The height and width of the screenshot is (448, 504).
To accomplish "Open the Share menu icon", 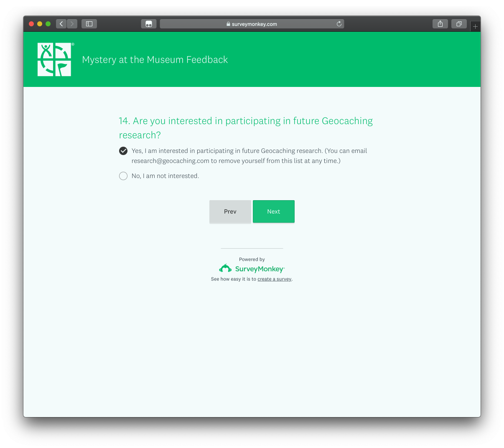I will click(x=440, y=24).
